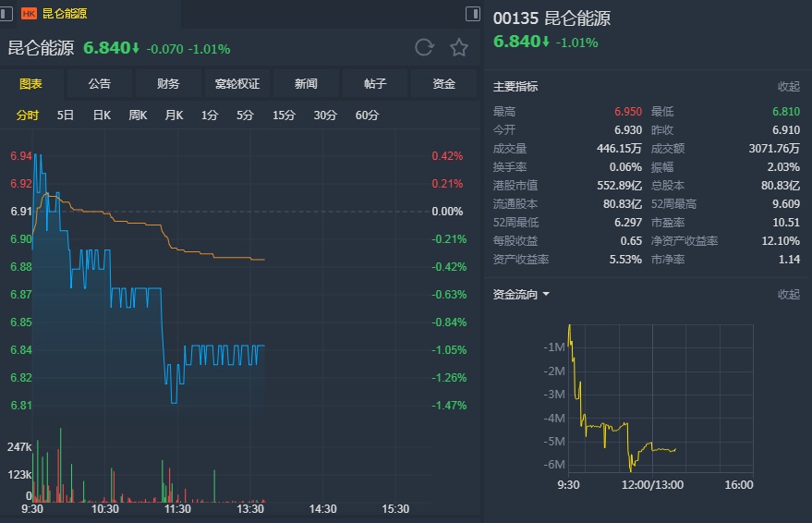
Task: Switch to the 公告 tab
Action: [x=100, y=84]
